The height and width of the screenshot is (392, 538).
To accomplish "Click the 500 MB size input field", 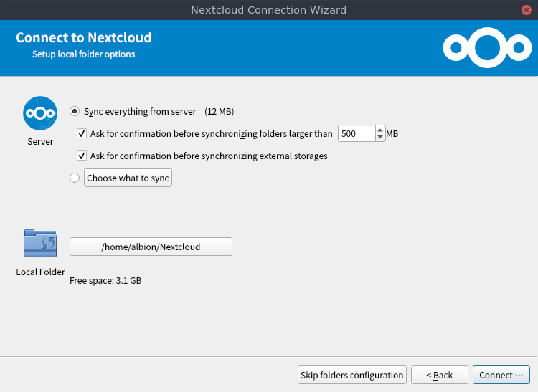I will pyautogui.click(x=357, y=133).
